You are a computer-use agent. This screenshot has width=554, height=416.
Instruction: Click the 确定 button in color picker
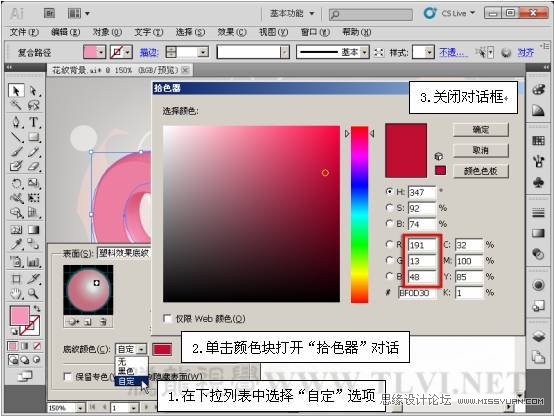click(481, 130)
